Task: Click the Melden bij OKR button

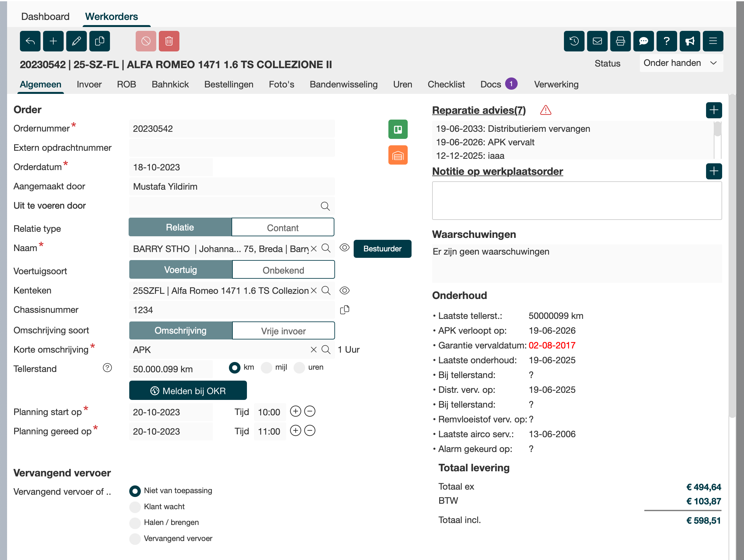Action: pos(188,391)
